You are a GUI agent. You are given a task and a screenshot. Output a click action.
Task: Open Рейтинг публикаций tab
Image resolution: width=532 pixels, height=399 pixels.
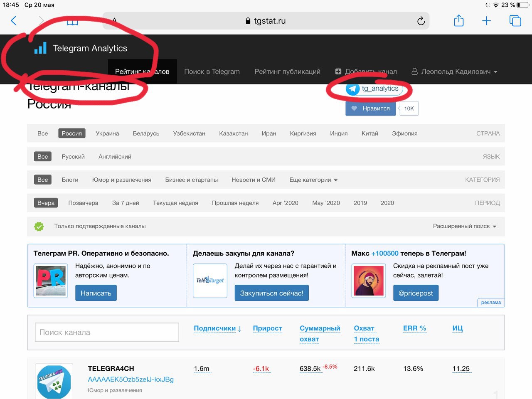click(288, 71)
